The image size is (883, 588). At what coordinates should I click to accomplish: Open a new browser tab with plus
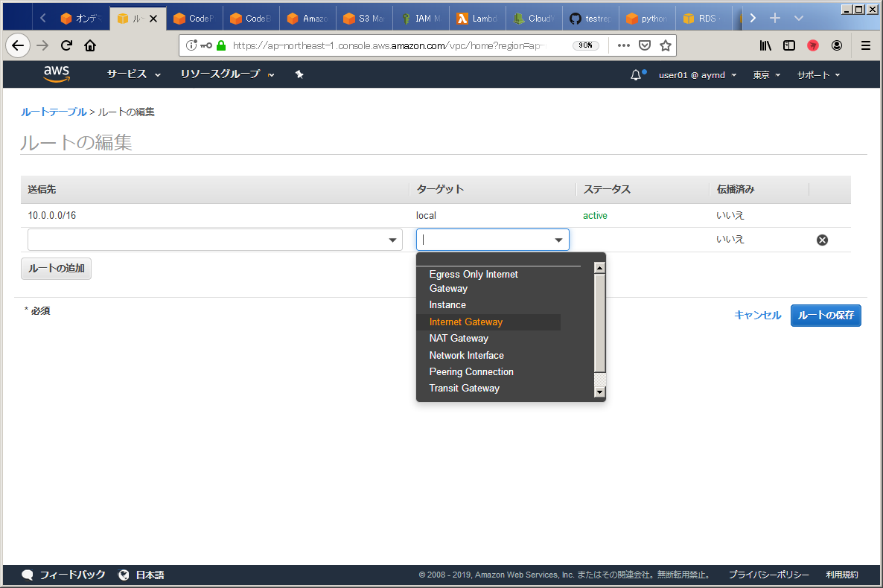(x=775, y=18)
